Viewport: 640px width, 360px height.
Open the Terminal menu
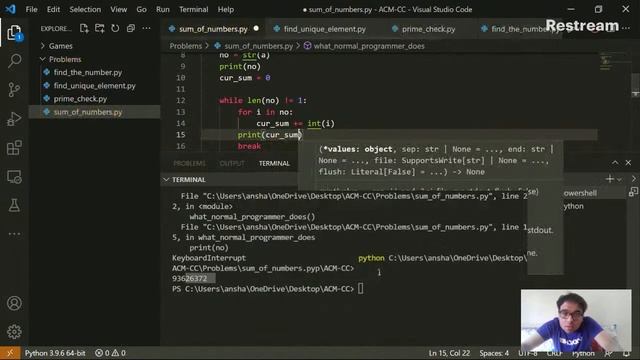point(193,9)
